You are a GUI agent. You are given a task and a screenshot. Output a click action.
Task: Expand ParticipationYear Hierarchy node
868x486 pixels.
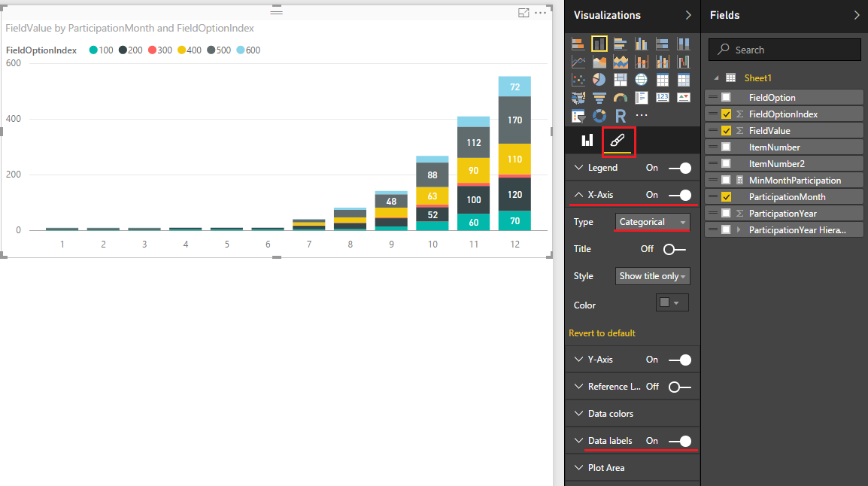pos(739,229)
